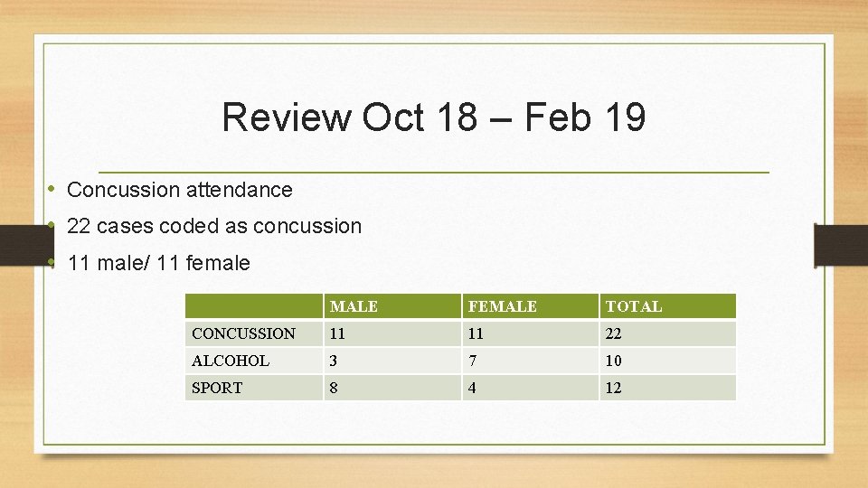Click the sport female cell showing 4

click(530, 388)
